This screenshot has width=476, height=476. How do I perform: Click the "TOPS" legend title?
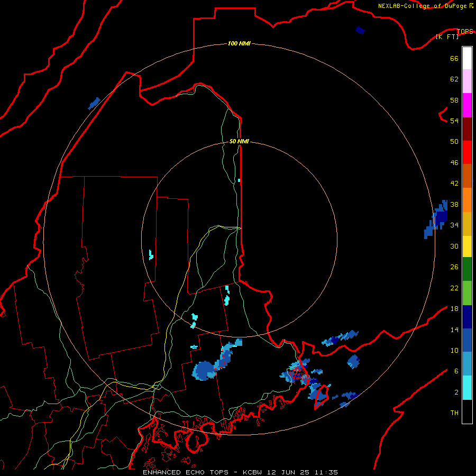[x=465, y=31]
